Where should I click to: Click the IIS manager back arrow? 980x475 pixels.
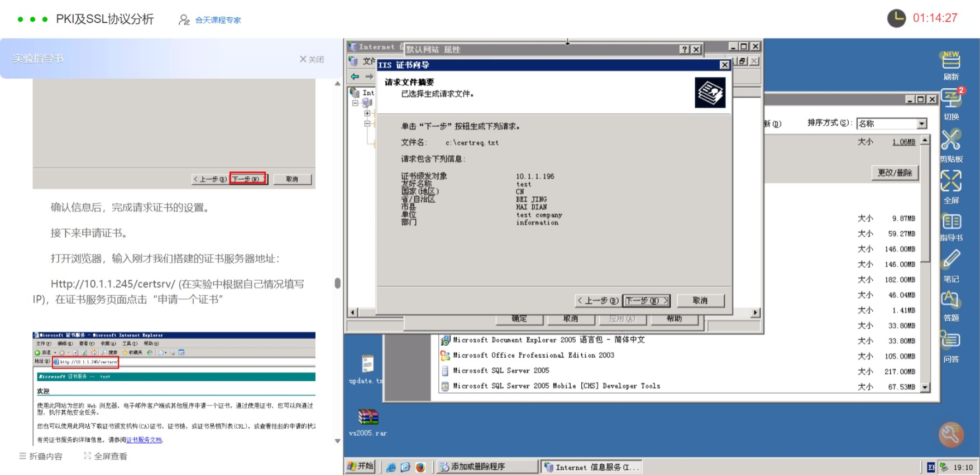tap(355, 76)
